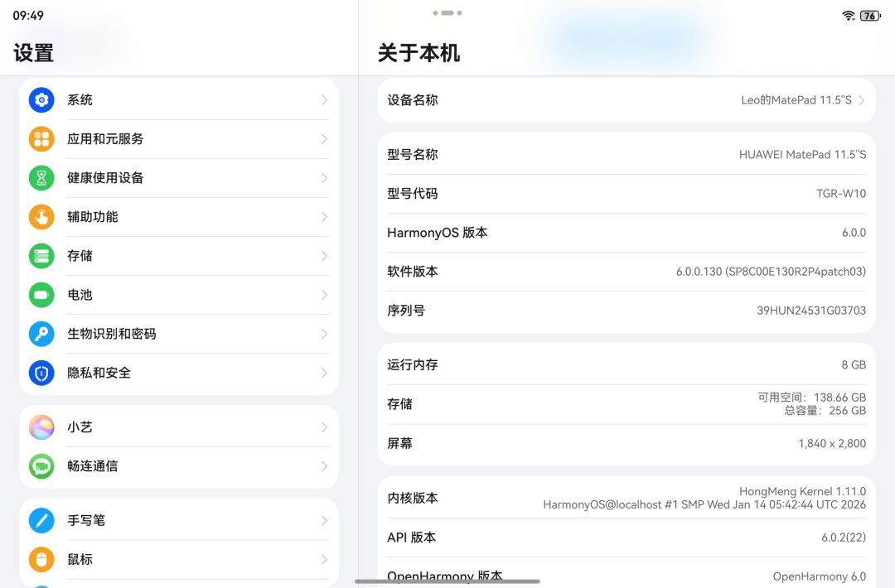This screenshot has height=588, width=895.
Task: Tap 可用空间: 138.66 GB text
Action: (811, 397)
